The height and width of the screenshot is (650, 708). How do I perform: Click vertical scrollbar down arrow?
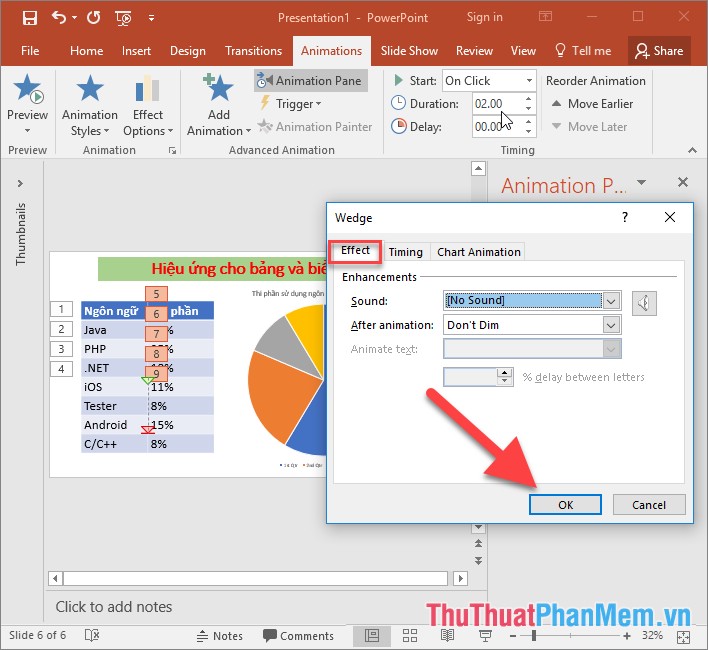pos(479,527)
